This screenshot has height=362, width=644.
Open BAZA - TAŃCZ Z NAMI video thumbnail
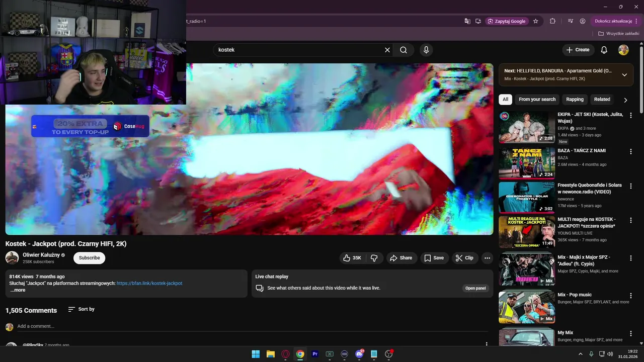[x=527, y=163]
